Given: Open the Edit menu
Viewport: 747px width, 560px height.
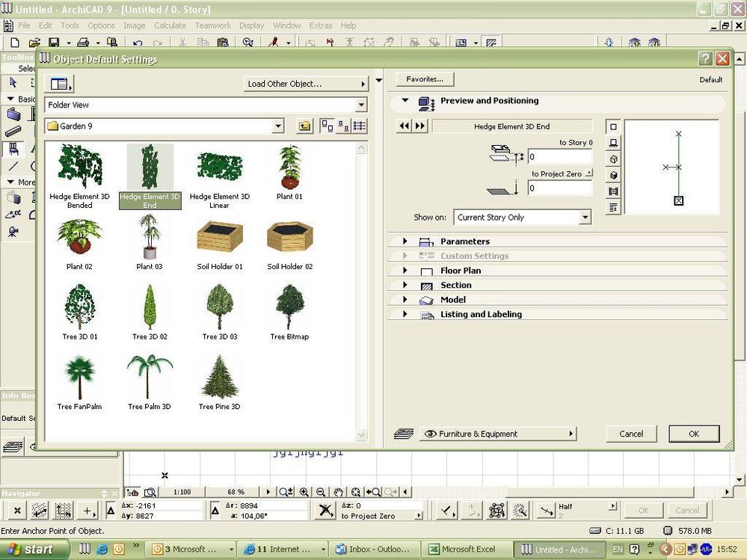Looking at the screenshot, I should coord(46,25).
